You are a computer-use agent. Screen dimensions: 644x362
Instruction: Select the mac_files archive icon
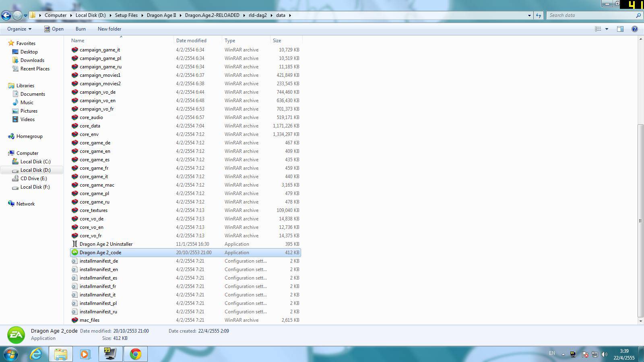tap(74, 320)
